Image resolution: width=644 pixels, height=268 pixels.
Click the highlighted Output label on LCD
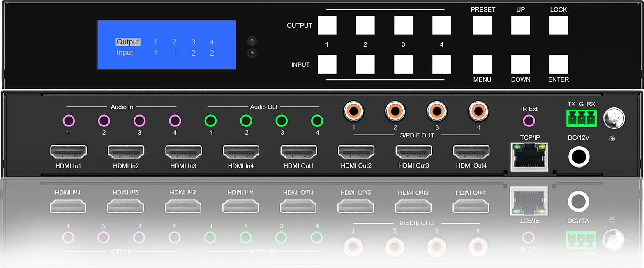(128, 42)
